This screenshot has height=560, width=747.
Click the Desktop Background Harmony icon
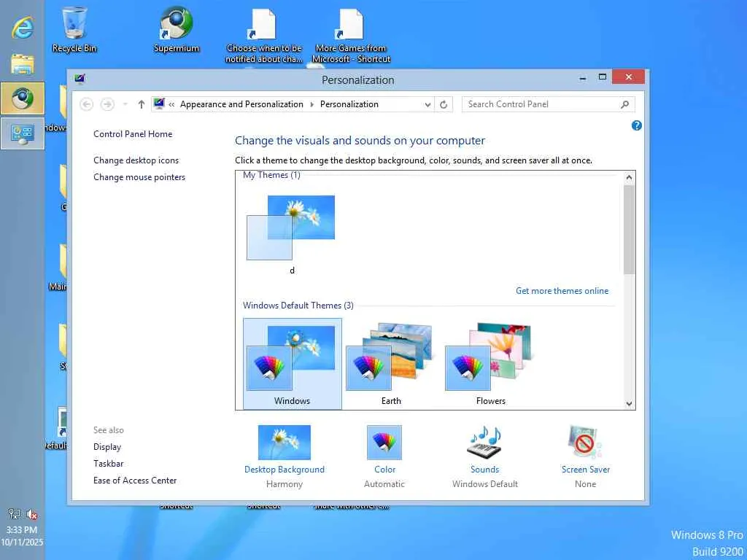(x=285, y=443)
